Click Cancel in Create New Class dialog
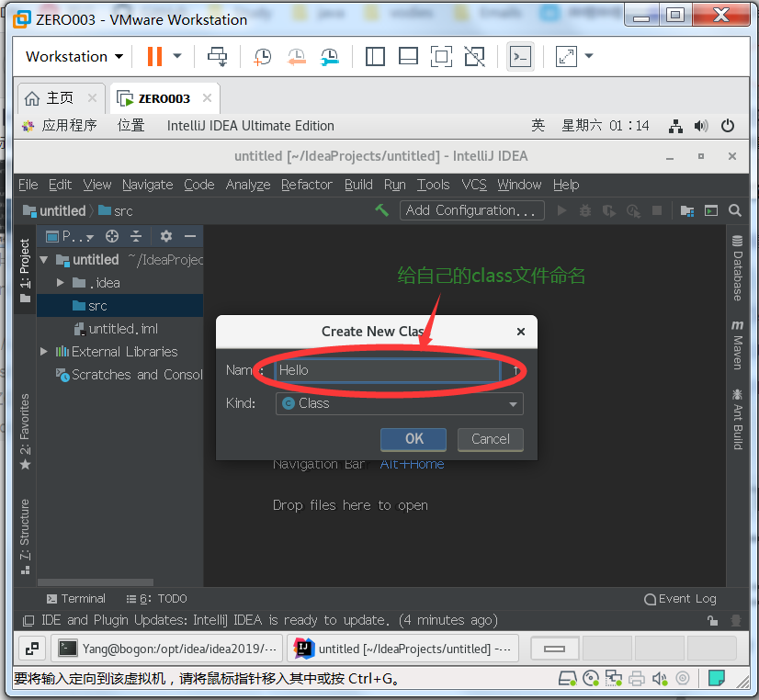The width and height of the screenshot is (759, 700). [491, 439]
